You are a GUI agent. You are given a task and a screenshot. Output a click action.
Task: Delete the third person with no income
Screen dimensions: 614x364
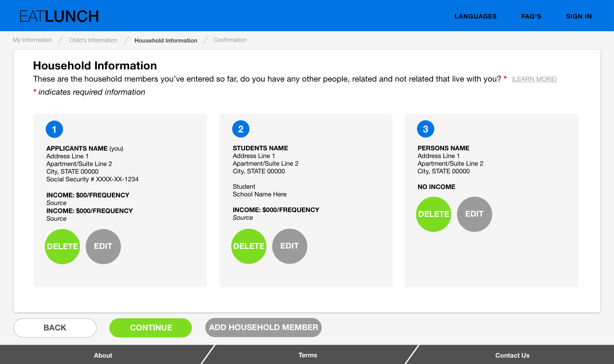point(434,214)
